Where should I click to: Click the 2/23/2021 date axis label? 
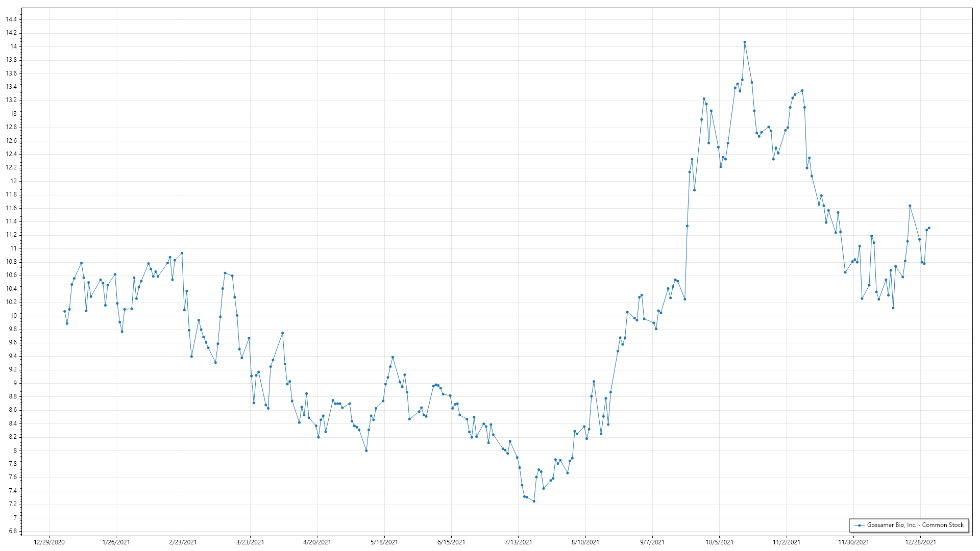click(183, 542)
